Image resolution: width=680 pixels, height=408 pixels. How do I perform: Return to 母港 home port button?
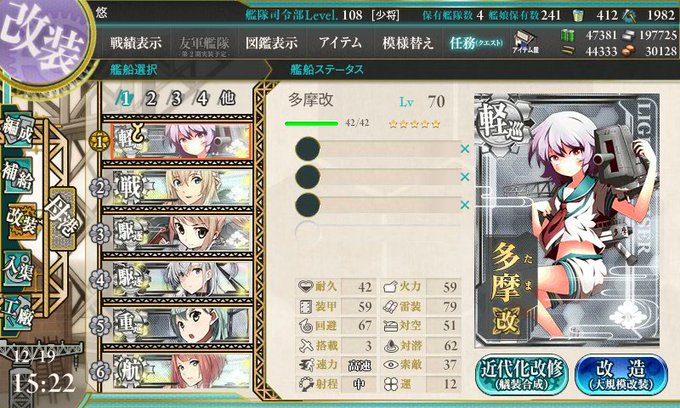point(62,219)
